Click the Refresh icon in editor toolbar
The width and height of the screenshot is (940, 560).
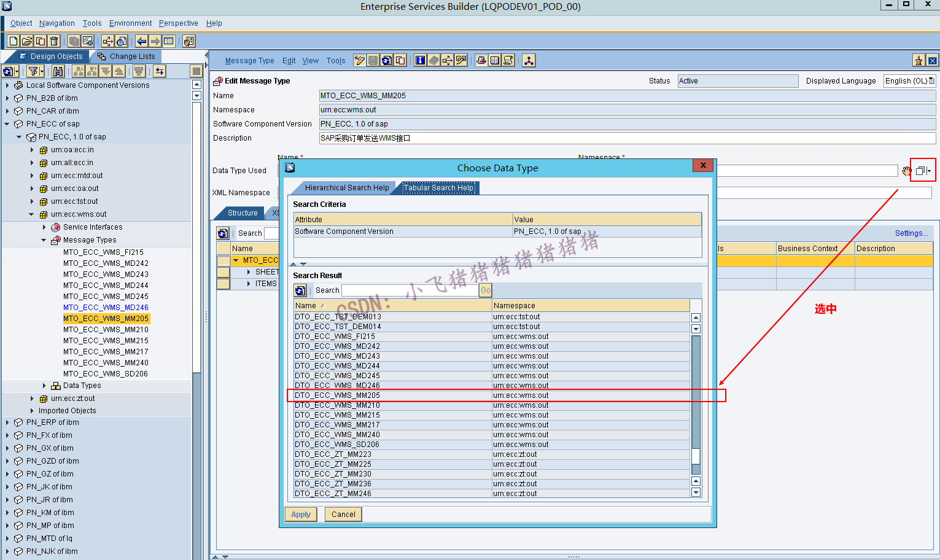[x=387, y=60]
